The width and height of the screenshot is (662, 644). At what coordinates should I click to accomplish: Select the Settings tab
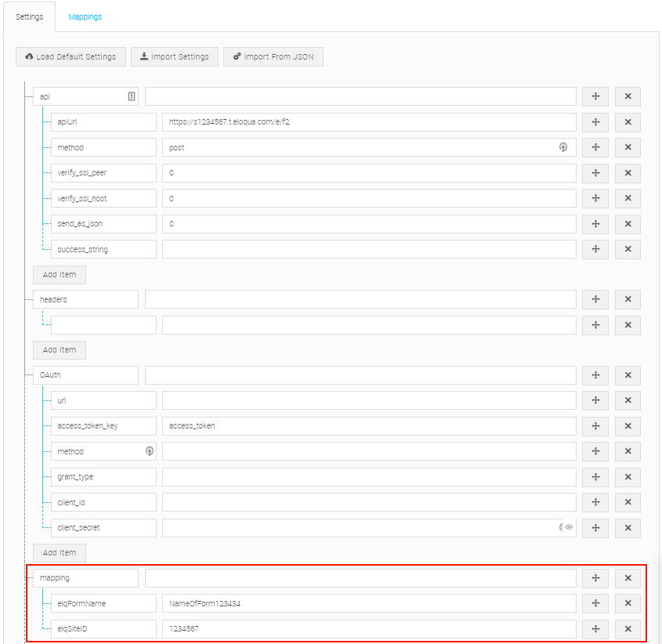(29, 16)
